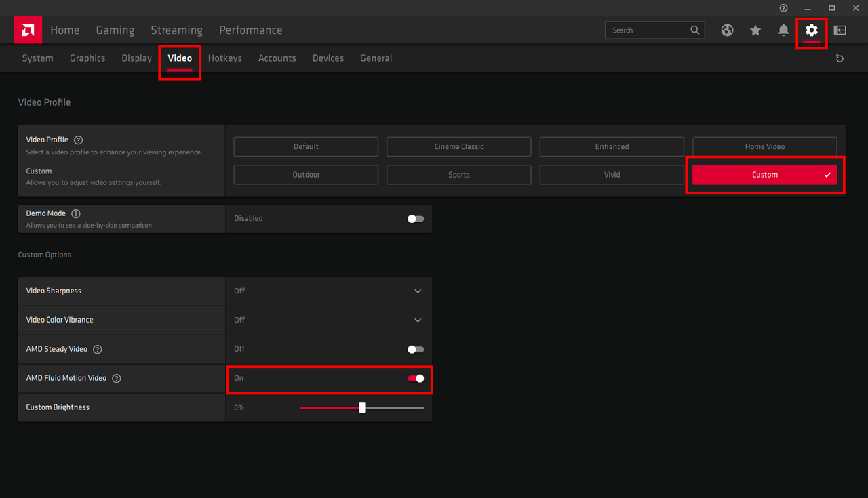
Task: Switch to Accounts settings tab
Action: click(277, 58)
